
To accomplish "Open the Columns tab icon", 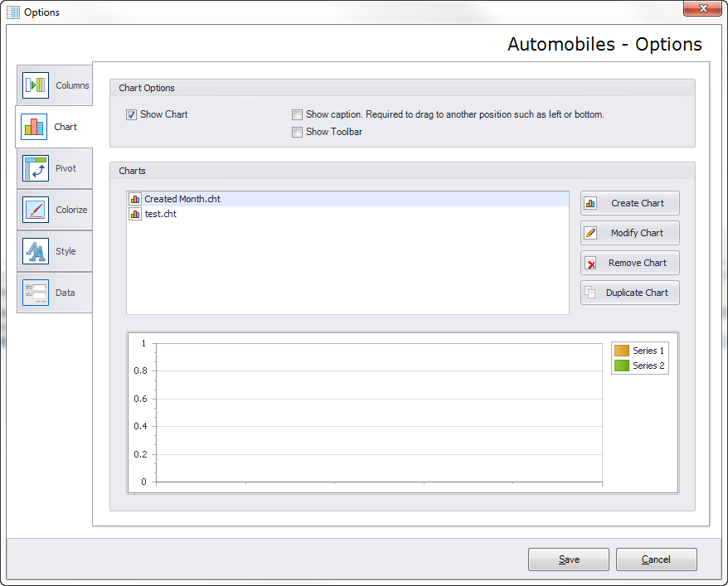I will click(x=36, y=85).
